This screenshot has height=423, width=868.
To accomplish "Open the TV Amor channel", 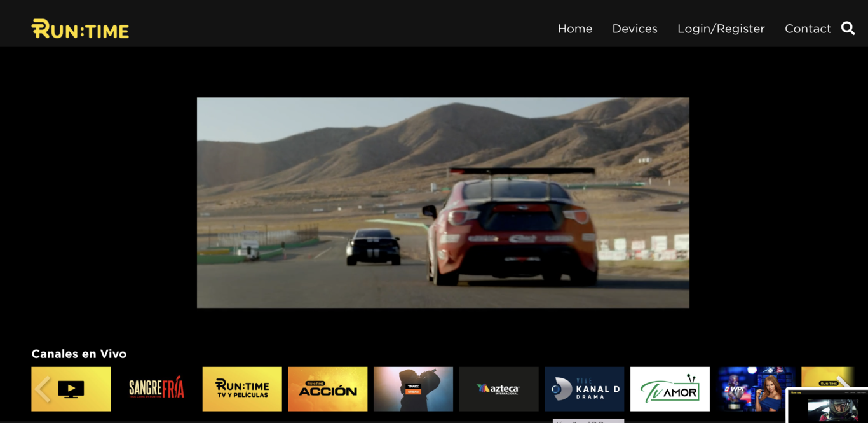I will pos(670,389).
